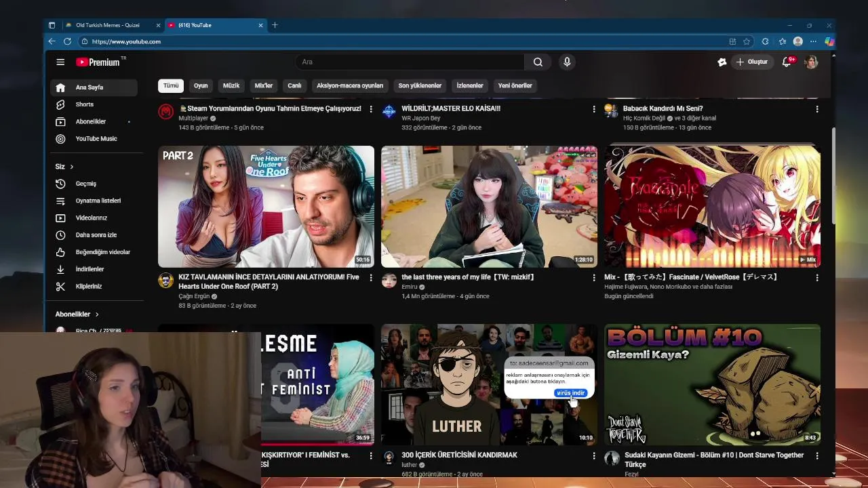Open options for WİLDRİLT MASTER ELO KAISA video
This screenshot has width=868, height=488.
594,108
